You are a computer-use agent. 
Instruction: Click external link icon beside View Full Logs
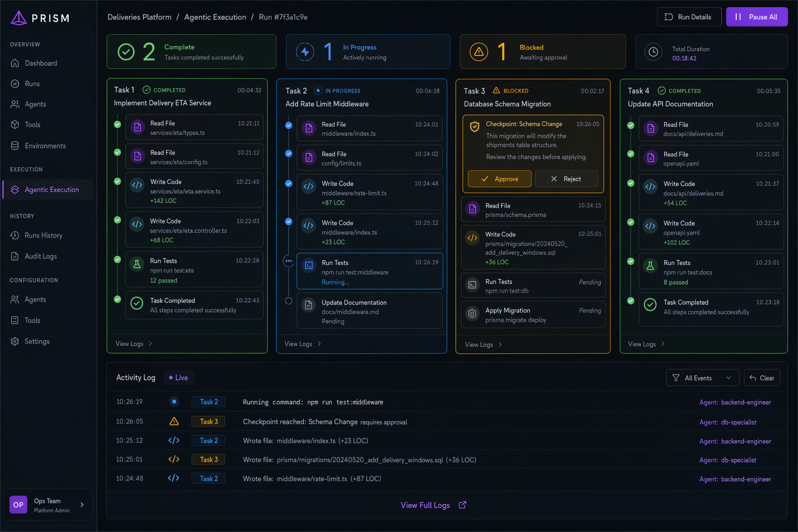pos(462,505)
